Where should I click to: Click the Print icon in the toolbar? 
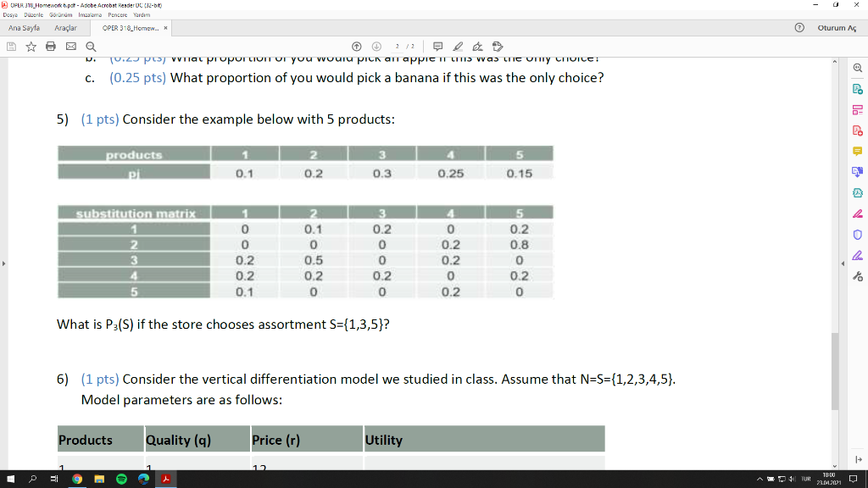click(51, 47)
